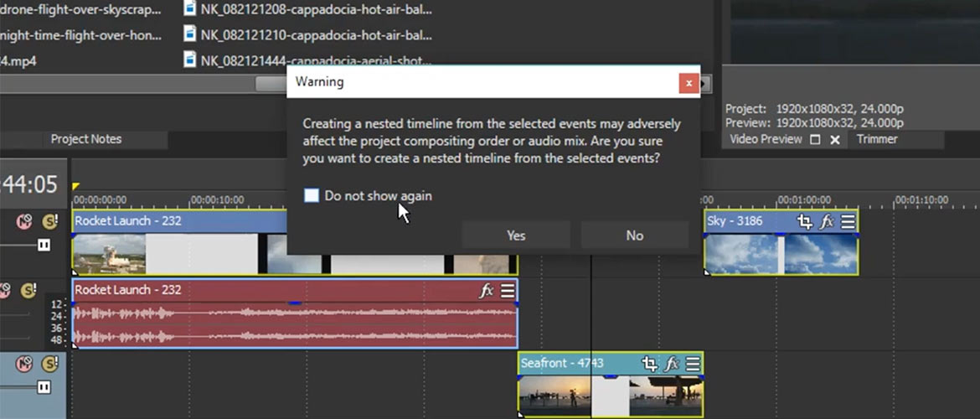The height and width of the screenshot is (419, 980).
Task: Click the yellow loop region marker above the ruler
Action: pyautogui.click(x=75, y=186)
